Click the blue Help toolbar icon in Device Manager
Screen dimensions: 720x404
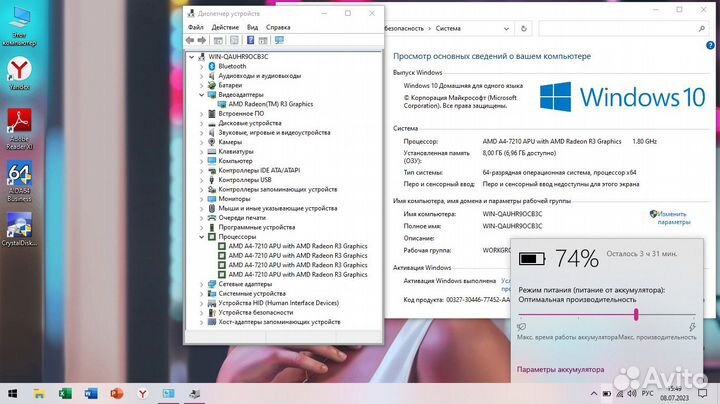click(x=250, y=40)
